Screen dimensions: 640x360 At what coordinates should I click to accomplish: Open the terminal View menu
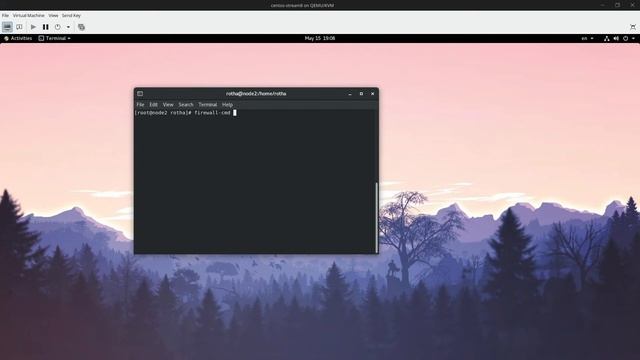click(x=168, y=104)
